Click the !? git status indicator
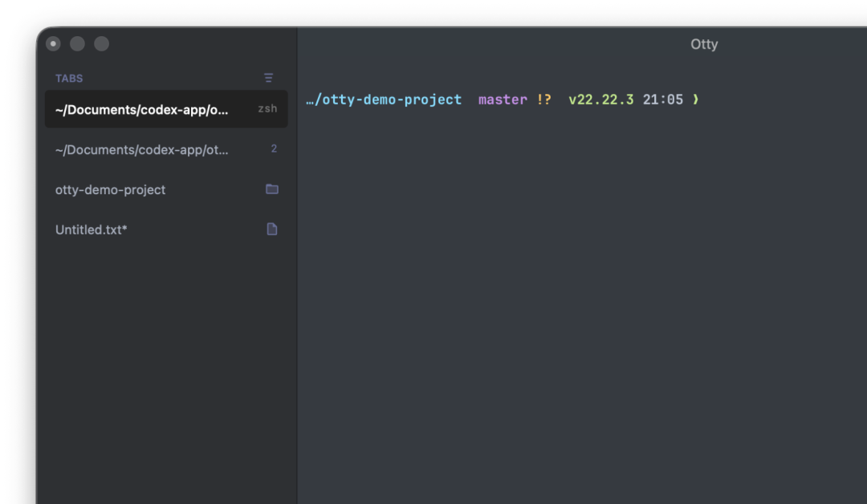 click(x=544, y=100)
